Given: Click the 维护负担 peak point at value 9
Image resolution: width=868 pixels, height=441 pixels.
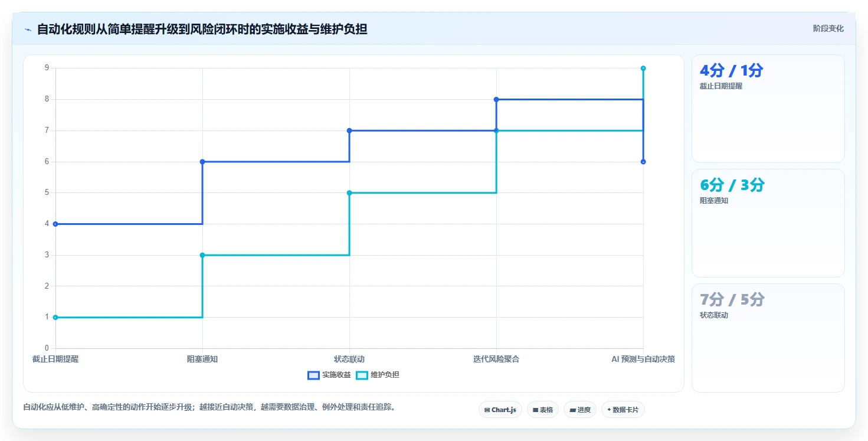Looking at the screenshot, I should 643,68.
